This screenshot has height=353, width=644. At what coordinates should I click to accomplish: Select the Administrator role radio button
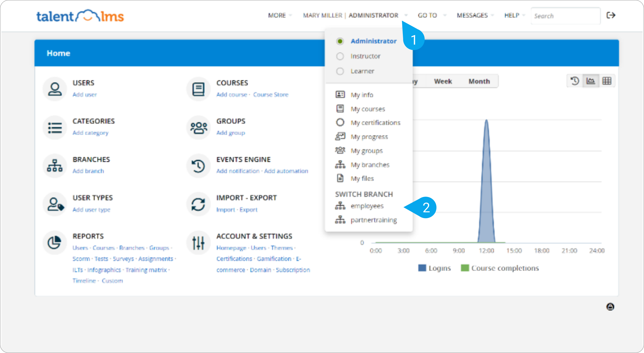pos(340,41)
